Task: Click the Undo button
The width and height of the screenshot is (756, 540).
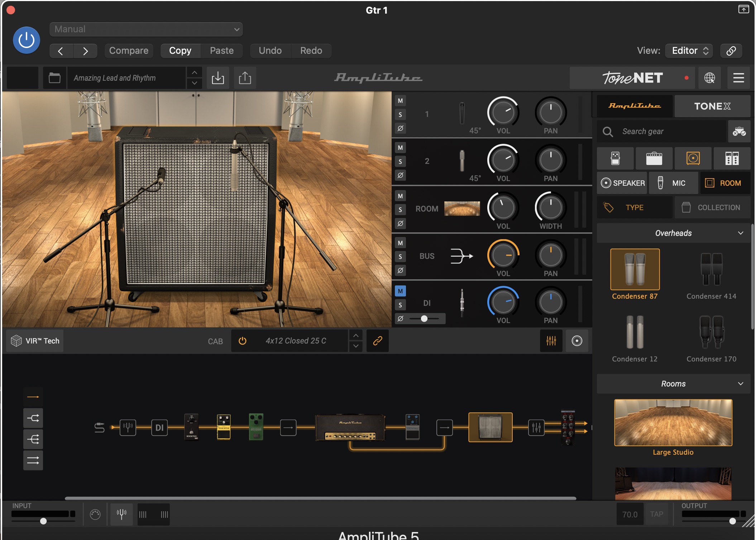Action: [270, 51]
